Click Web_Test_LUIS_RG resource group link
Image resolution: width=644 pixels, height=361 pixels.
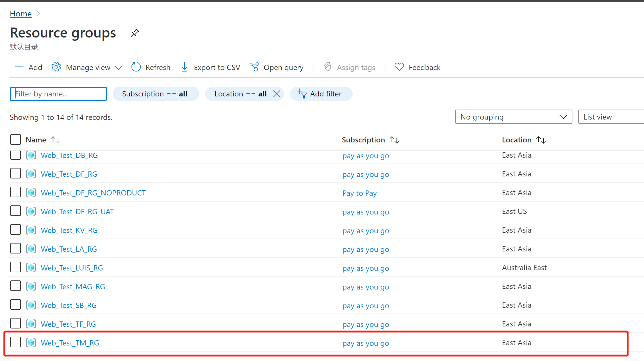(x=72, y=267)
